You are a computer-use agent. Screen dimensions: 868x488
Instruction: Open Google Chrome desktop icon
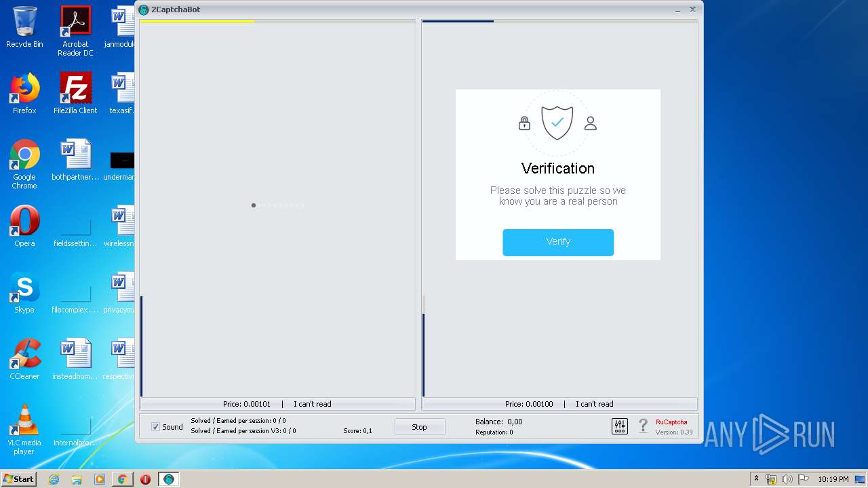coord(24,164)
